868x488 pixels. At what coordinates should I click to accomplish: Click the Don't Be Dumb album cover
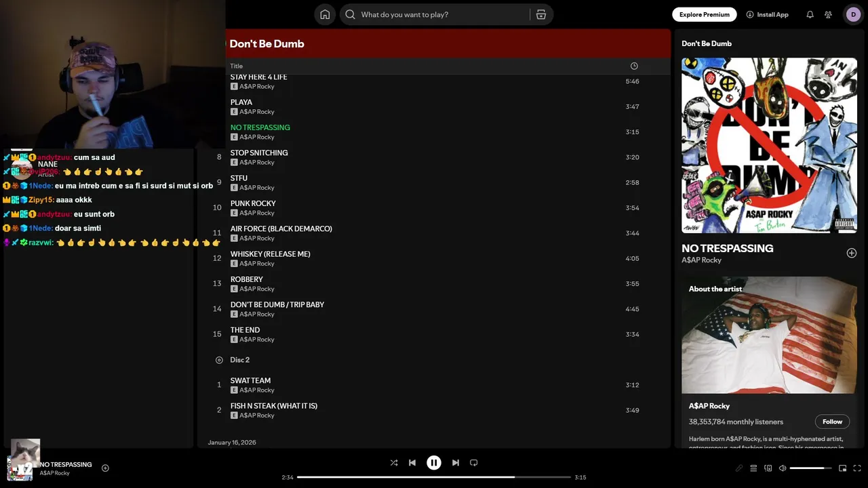(769, 145)
